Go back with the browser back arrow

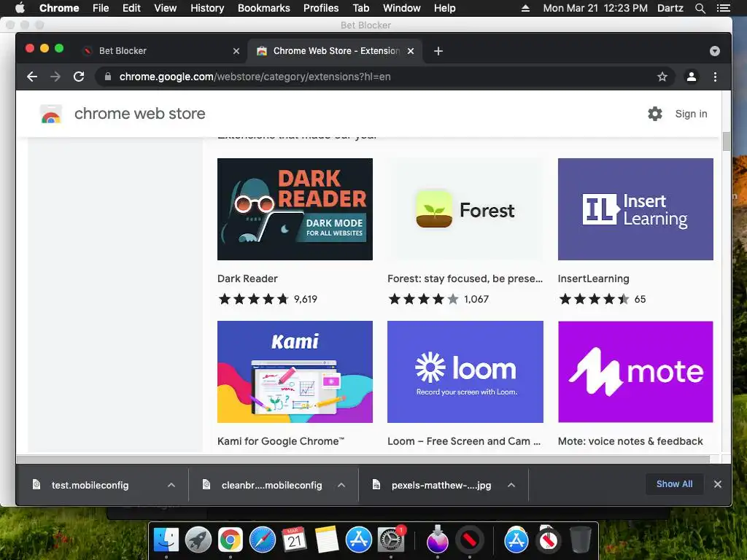(x=32, y=77)
